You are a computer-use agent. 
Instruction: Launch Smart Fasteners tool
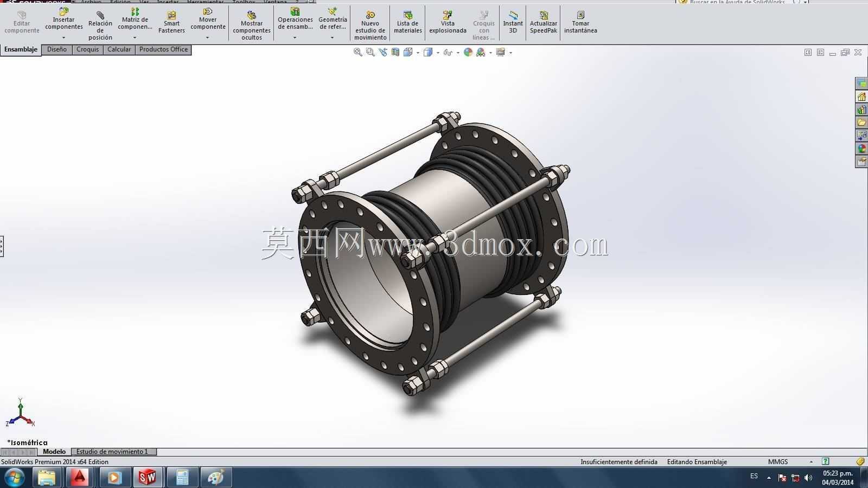click(171, 22)
